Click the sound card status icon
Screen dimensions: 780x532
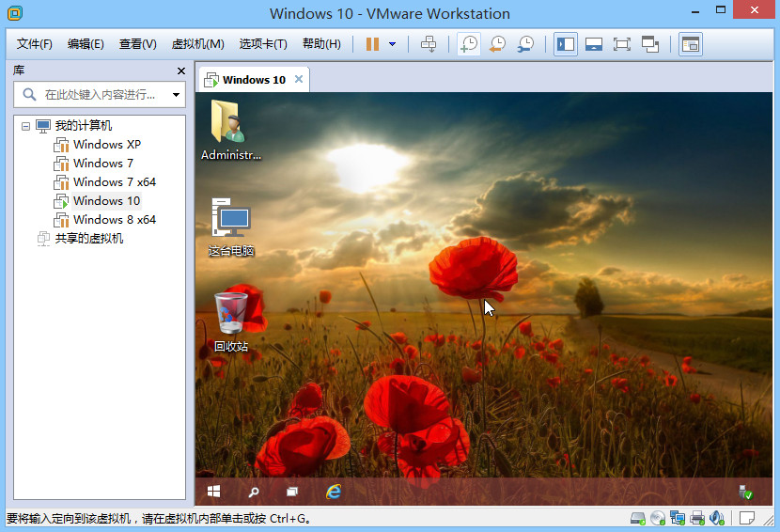point(717,518)
